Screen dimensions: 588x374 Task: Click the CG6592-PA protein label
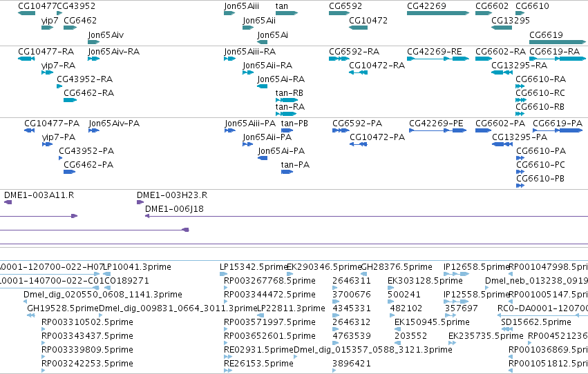point(357,123)
